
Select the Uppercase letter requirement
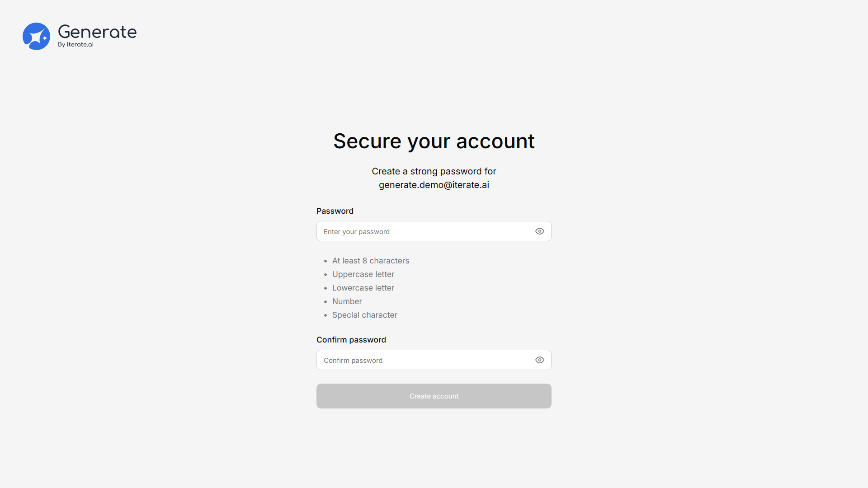point(363,274)
